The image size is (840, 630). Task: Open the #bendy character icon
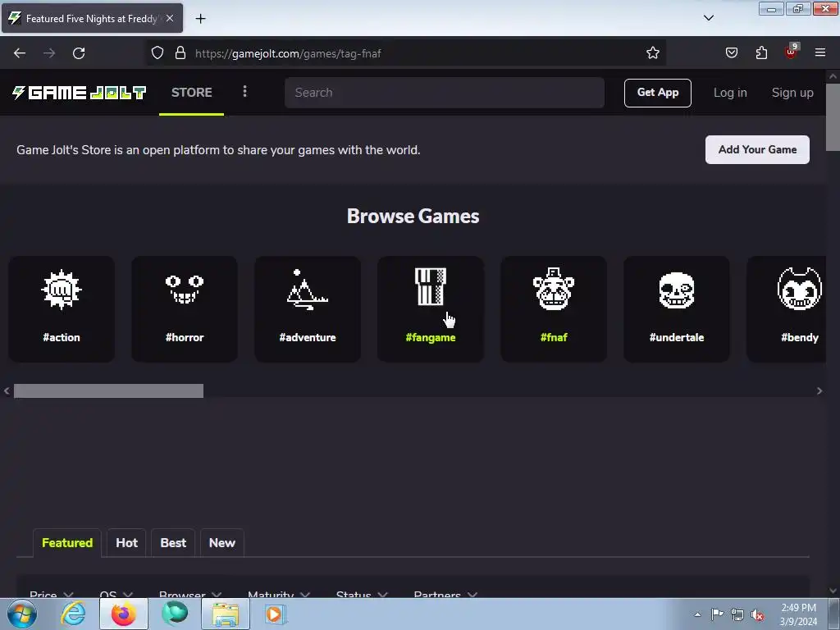pyautogui.click(x=799, y=290)
